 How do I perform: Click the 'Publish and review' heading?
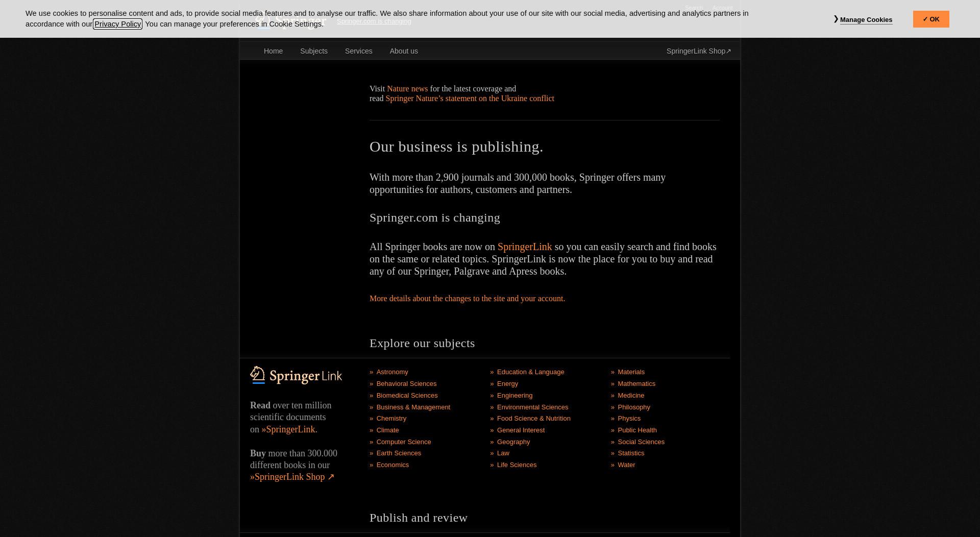419,518
